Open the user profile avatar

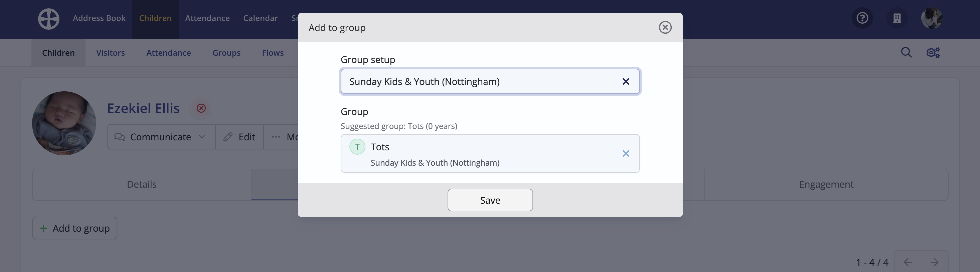932,18
